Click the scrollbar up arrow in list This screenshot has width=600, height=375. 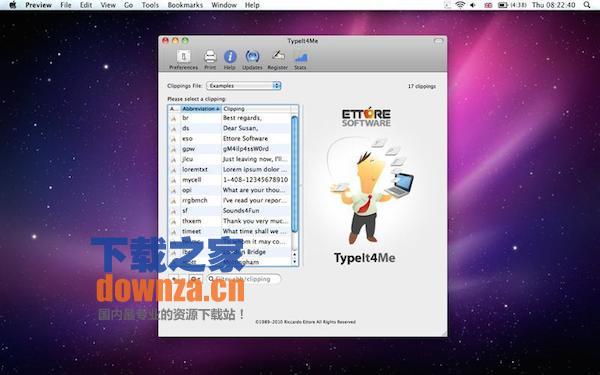tap(294, 254)
